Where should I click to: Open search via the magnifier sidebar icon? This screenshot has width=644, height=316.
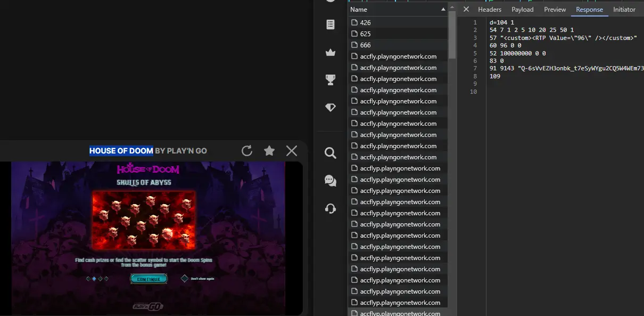[x=331, y=153]
